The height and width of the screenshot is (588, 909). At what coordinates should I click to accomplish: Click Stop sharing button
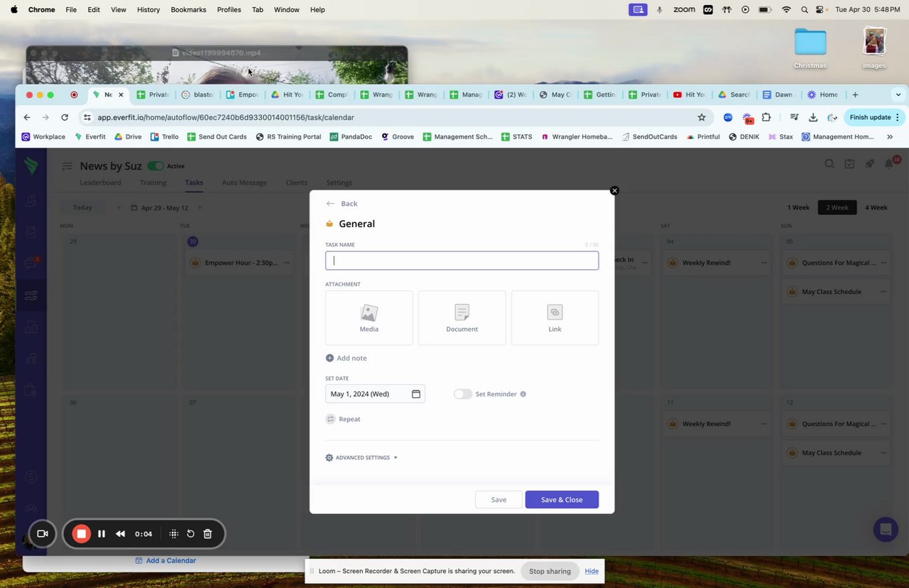coord(550,571)
